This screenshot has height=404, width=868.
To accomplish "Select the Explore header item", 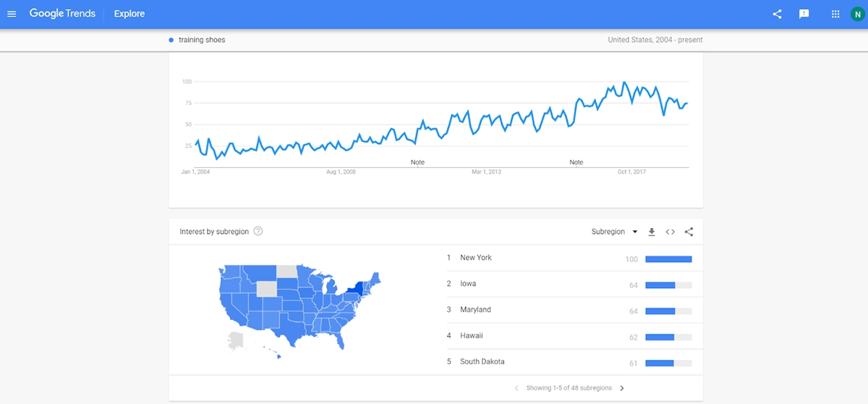I will (129, 14).
